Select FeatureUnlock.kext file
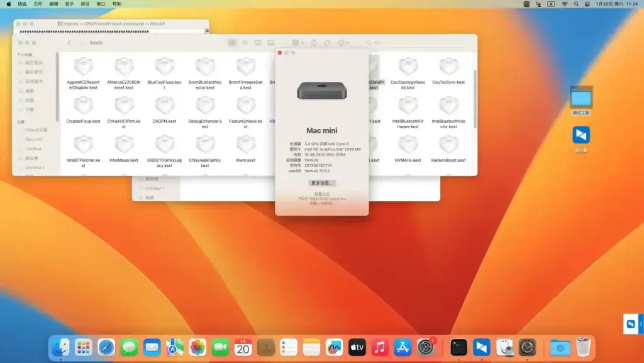Image resolution: width=644 pixels, height=363 pixels. (246, 113)
